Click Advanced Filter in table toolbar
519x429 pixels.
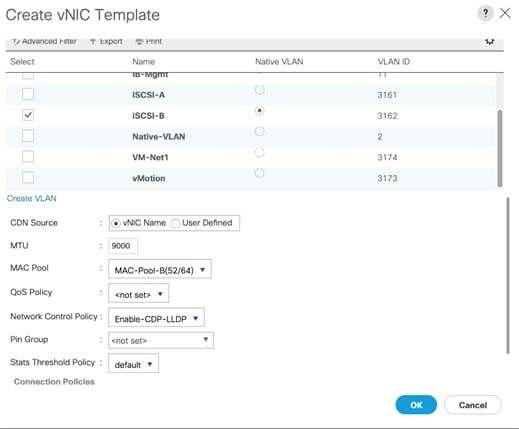tap(44, 41)
